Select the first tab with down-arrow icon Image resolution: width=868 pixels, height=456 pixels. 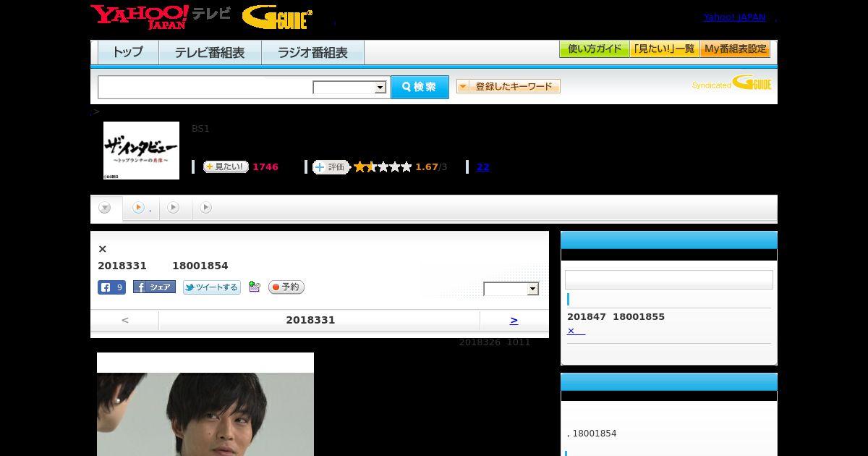(105, 208)
